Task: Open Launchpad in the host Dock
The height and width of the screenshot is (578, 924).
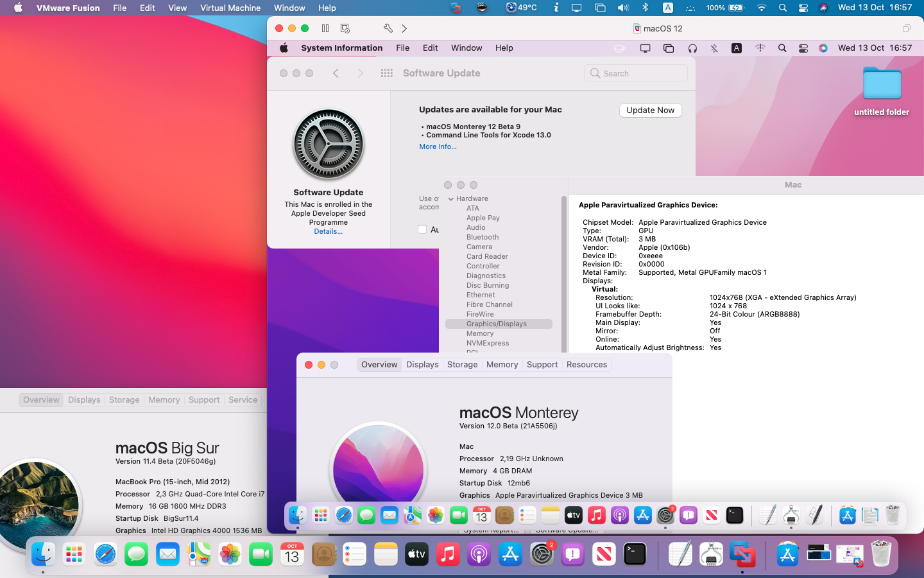Action: pos(74,554)
